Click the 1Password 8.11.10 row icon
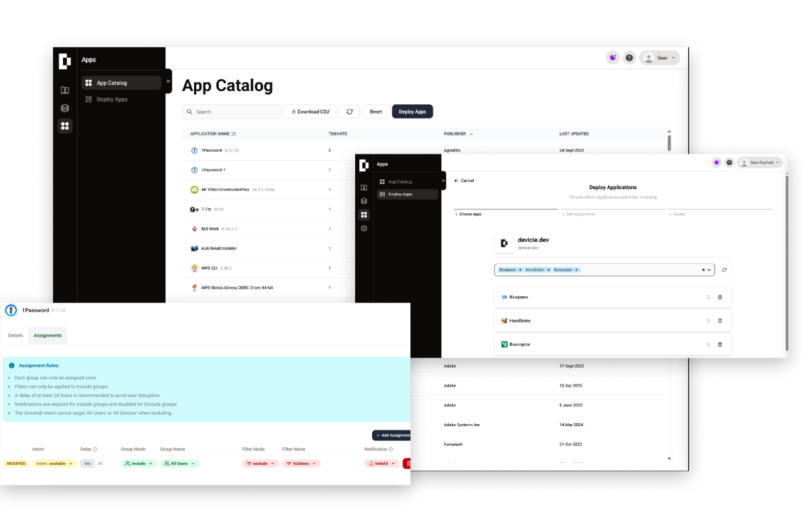Viewport: 802px width, 532px height. point(194,150)
